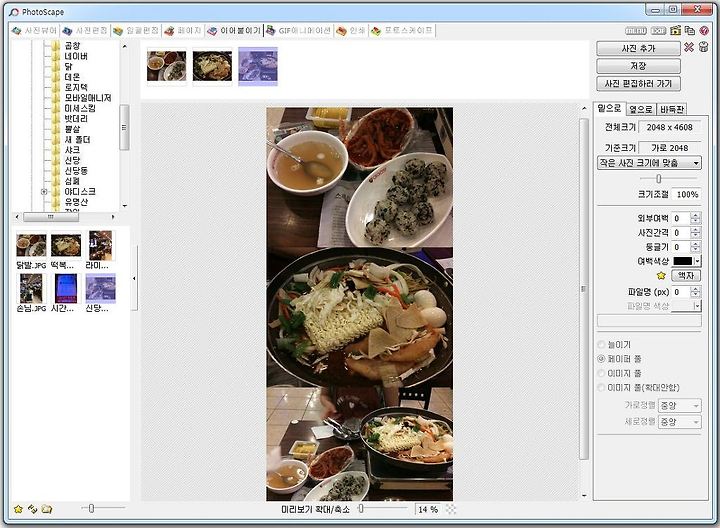The image size is (720, 528).
Task: Open the red help question icon
Action: (704, 31)
